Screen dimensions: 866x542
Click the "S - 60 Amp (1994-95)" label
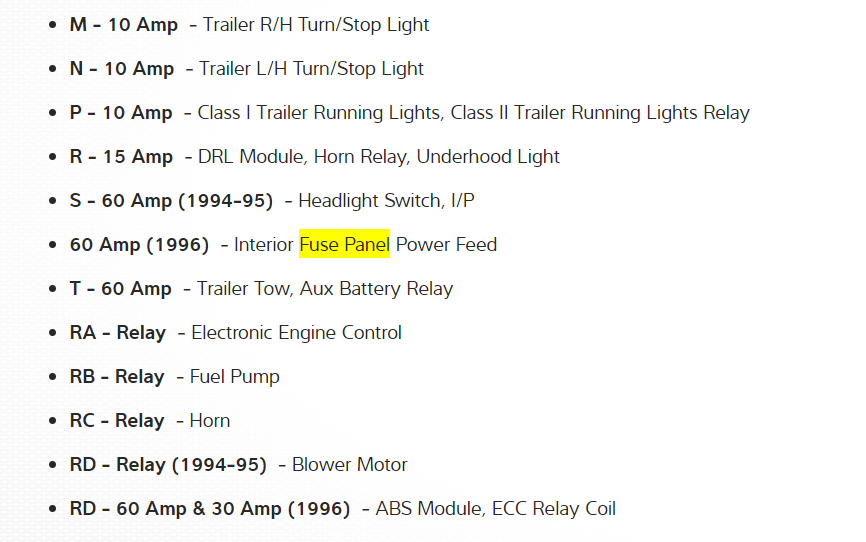coord(171,201)
